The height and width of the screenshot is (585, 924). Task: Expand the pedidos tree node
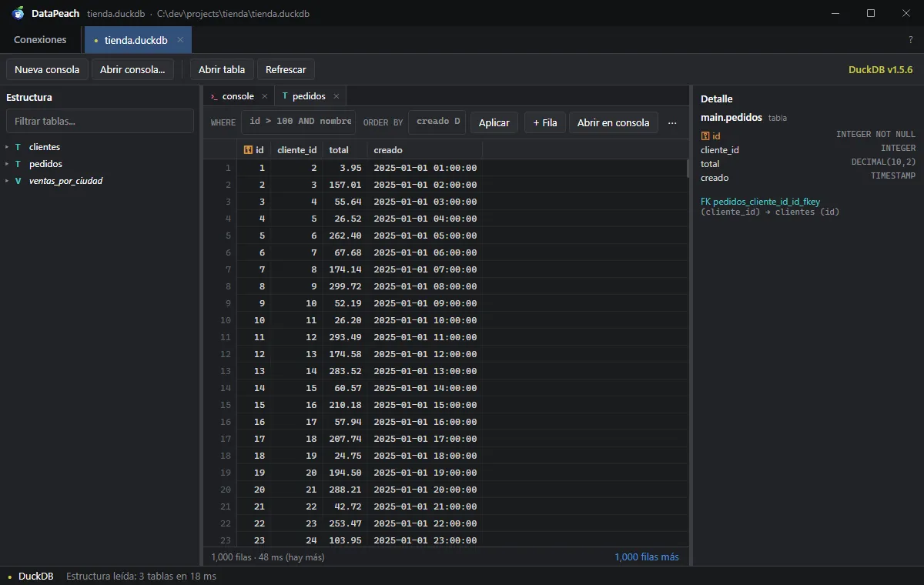tap(7, 164)
